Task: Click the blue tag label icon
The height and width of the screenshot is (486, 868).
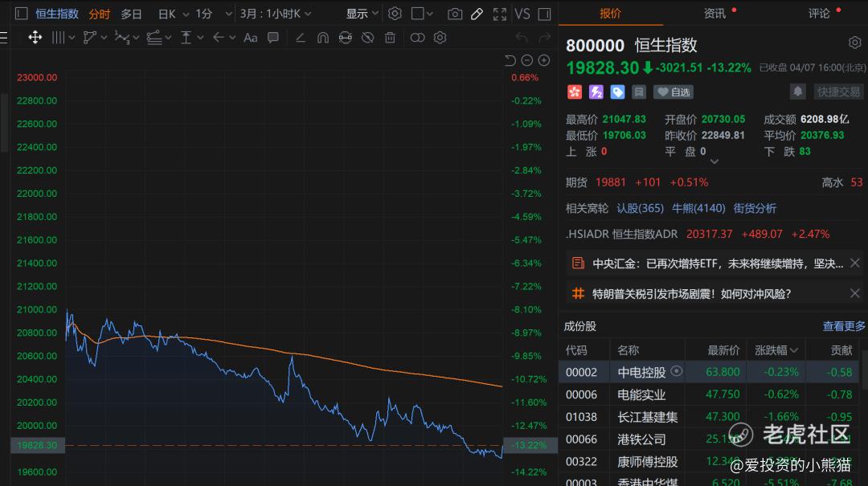Action: 617,92
